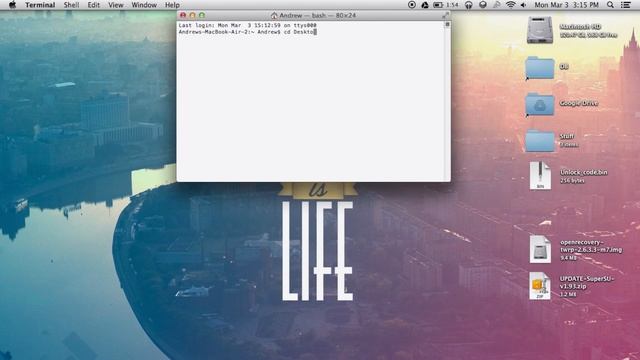Open Spotlight search magnifier
Image resolution: width=640 pixels, height=360 pixels.
610,5
